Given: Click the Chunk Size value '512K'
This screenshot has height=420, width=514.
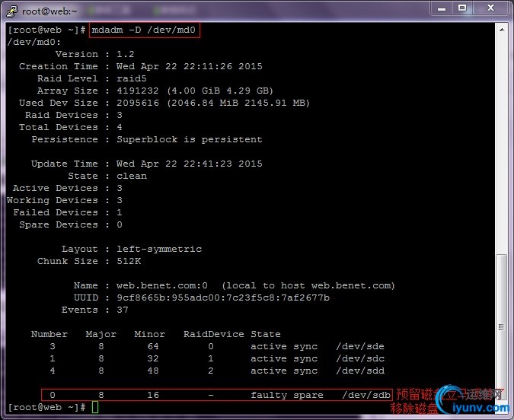Looking at the screenshot, I should tap(129, 261).
